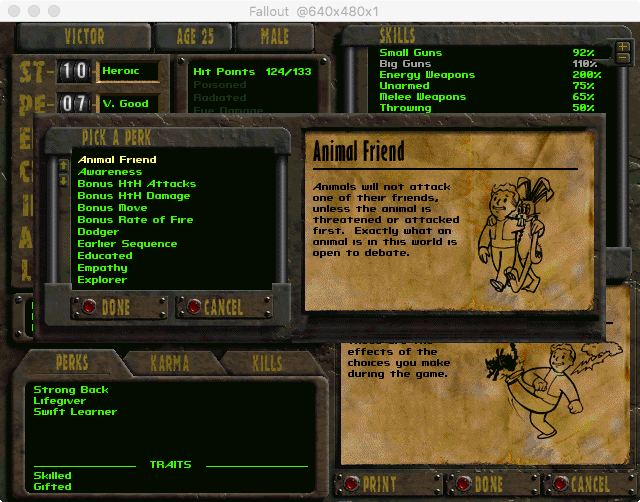Click the Lifegiver perk entry

coord(60,401)
